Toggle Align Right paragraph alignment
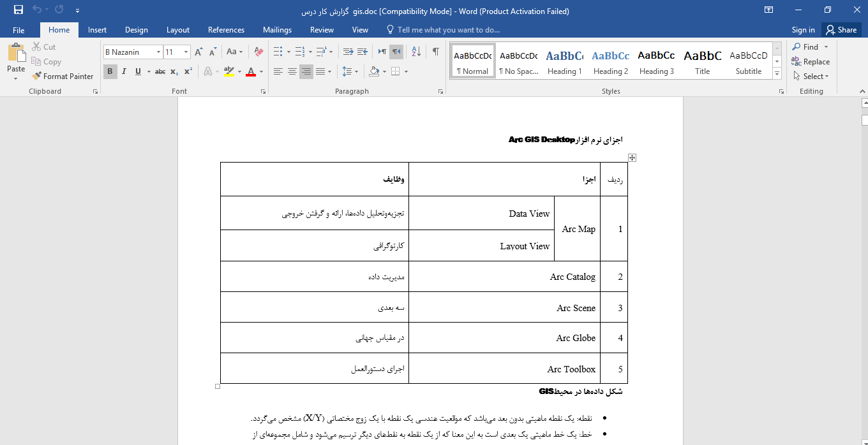Image resolution: width=868 pixels, height=445 pixels. pos(306,71)
